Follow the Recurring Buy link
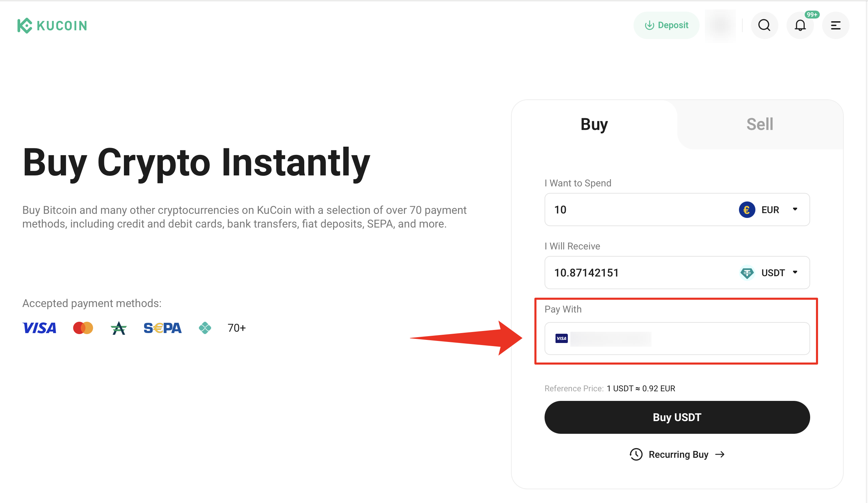The image size is (868, 503). pos(679,454)
